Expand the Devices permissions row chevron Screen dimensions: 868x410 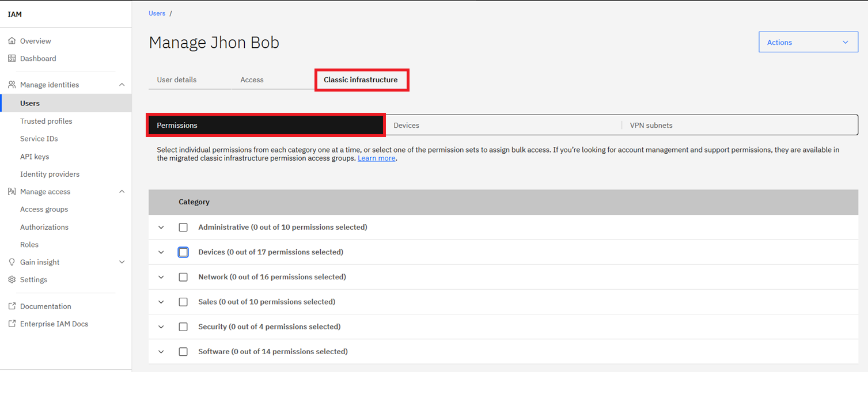(x=161, y=252)
